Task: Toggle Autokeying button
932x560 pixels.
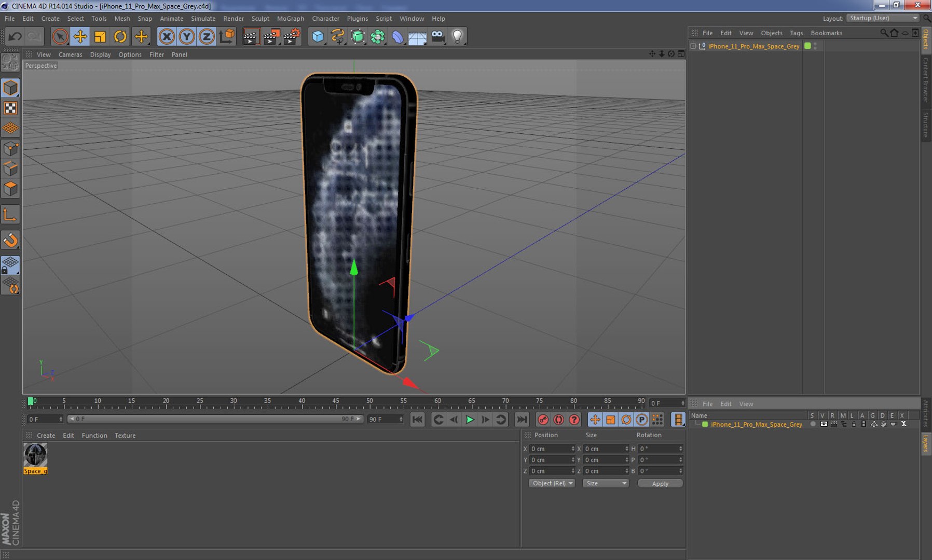Action: (x=558, y=419)
